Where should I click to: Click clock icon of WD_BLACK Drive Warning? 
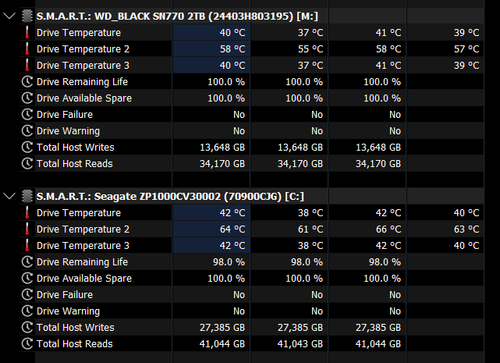(x=27, y=131)
